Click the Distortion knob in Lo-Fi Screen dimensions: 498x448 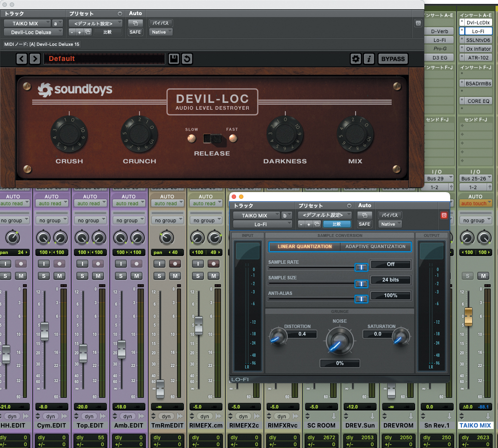[x=278, y=337]
